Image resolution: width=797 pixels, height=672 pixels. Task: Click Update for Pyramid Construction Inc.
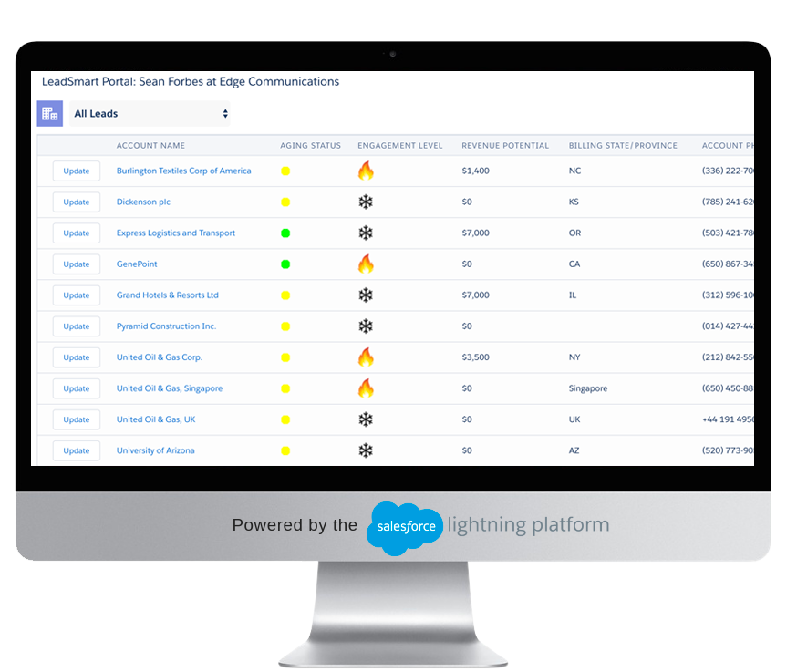(x=77, y=326)
